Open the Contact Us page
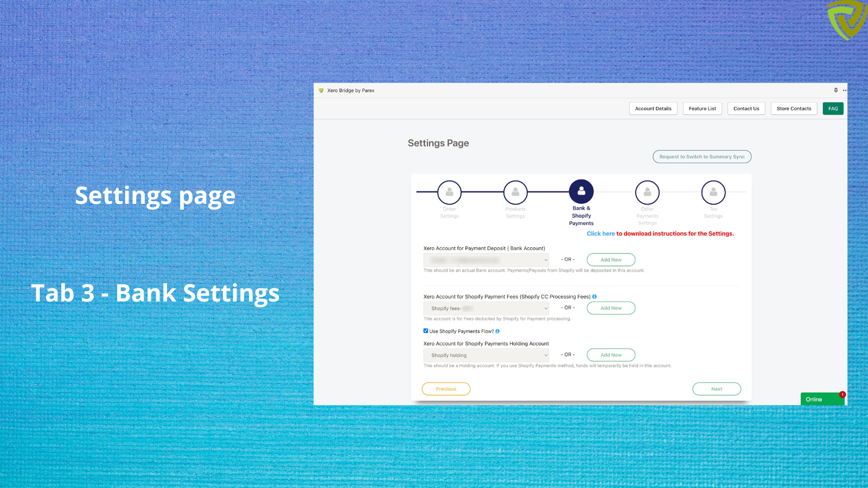Image resolution: width=868 pixels, height=488 pixels. 746,108
